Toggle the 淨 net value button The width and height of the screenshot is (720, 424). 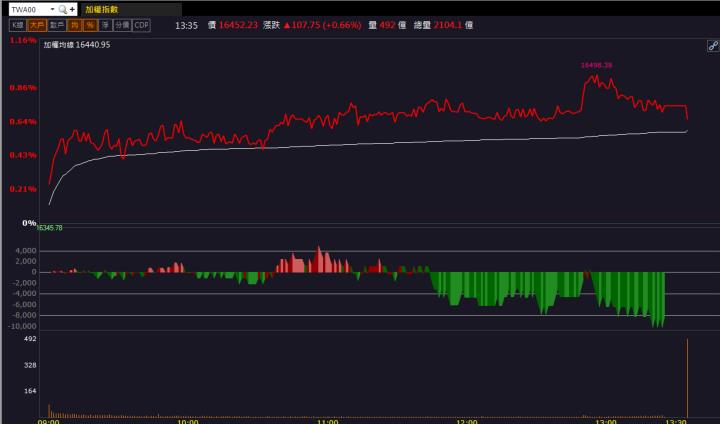pyautogui.click(x=105, y=25)
